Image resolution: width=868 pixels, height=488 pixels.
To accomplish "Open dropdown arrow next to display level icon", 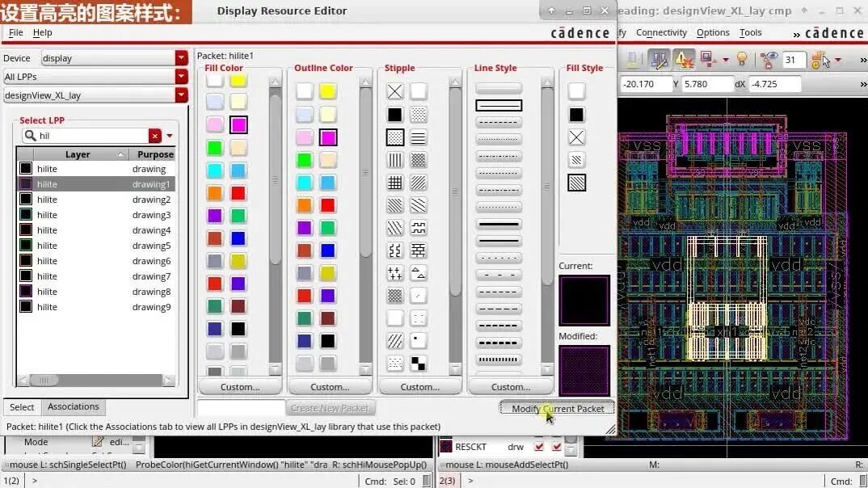I will coord(725,60).
